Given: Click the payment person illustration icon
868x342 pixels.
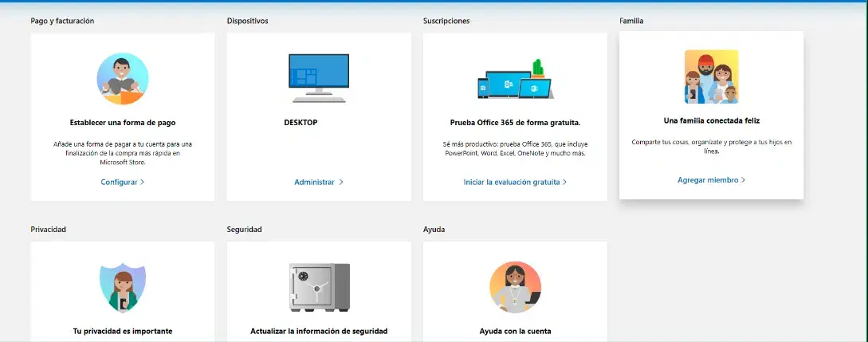Looking at the screenshot, I should point(122,79).
